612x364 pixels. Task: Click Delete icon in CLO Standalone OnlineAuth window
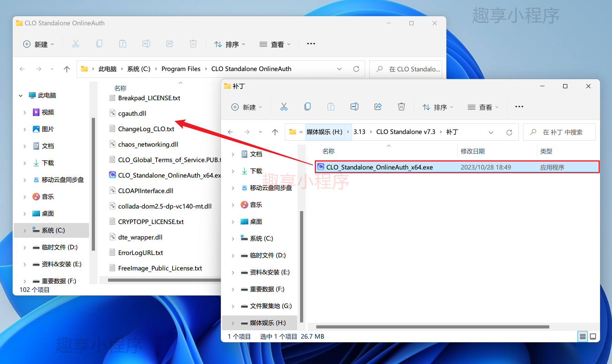[193, 44]
